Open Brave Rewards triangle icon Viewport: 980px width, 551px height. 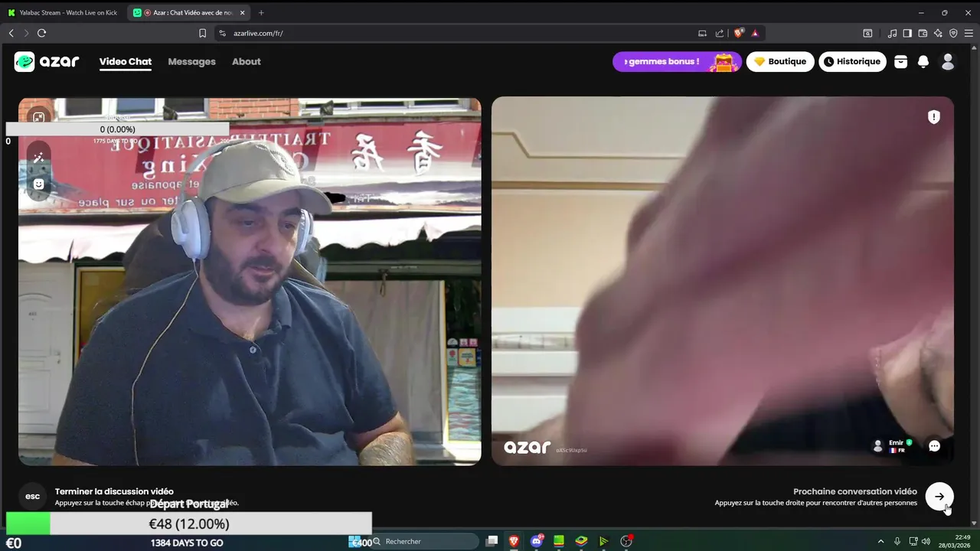point(755,33)
